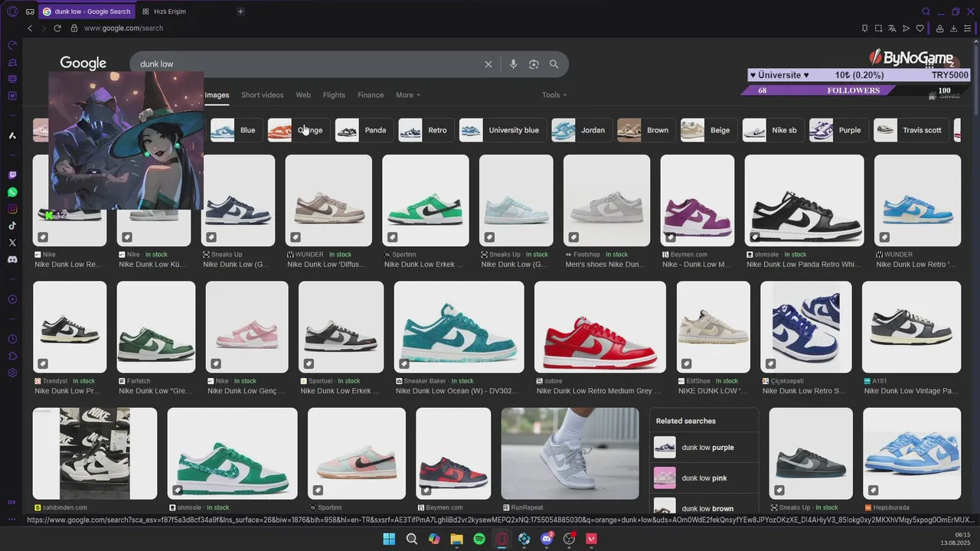Filter results by Purple chip

[x=838, y=130]
